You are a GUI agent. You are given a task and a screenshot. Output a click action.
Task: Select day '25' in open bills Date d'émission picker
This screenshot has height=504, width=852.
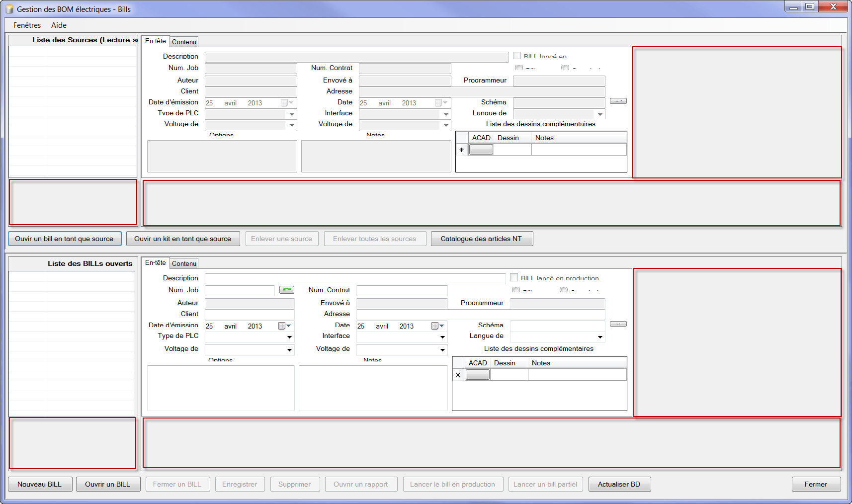209,326
